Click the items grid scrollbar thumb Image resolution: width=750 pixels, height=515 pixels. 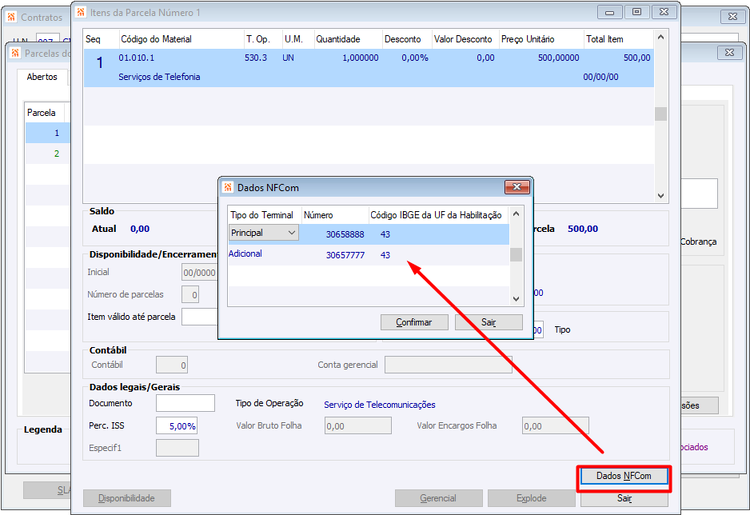(661, 114)
